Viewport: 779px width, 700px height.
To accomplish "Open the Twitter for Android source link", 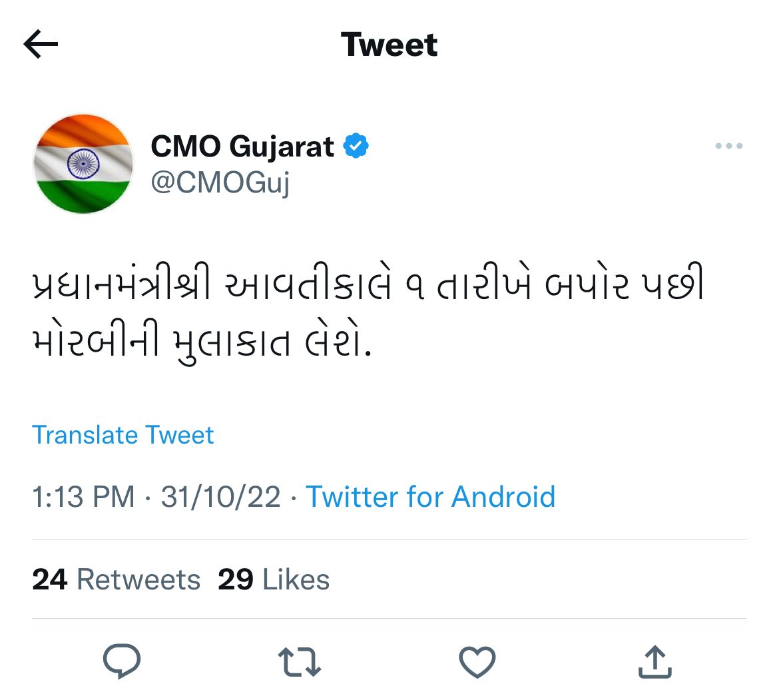I will pos(430,497).
